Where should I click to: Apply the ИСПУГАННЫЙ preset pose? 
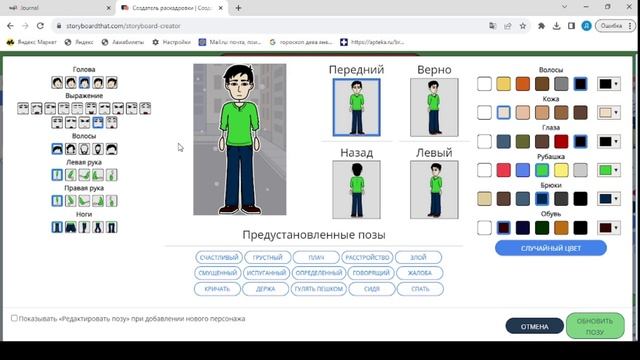(x=266, y=273)
